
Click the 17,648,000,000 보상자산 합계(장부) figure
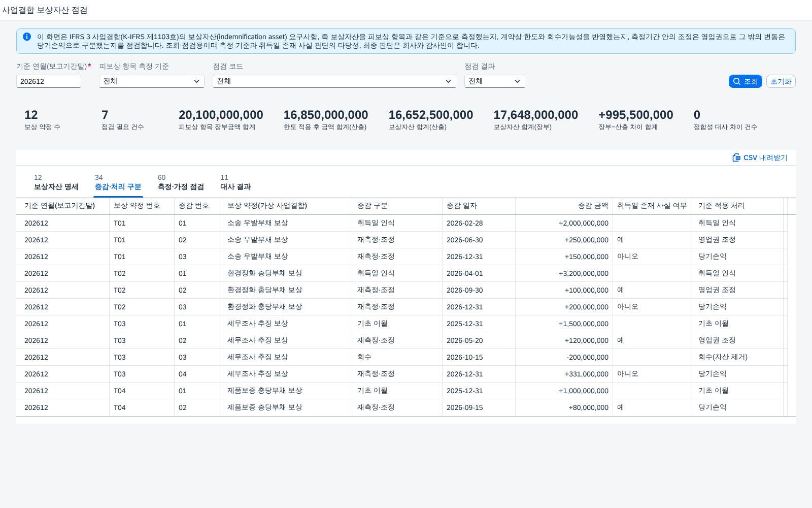pos(535,115)
